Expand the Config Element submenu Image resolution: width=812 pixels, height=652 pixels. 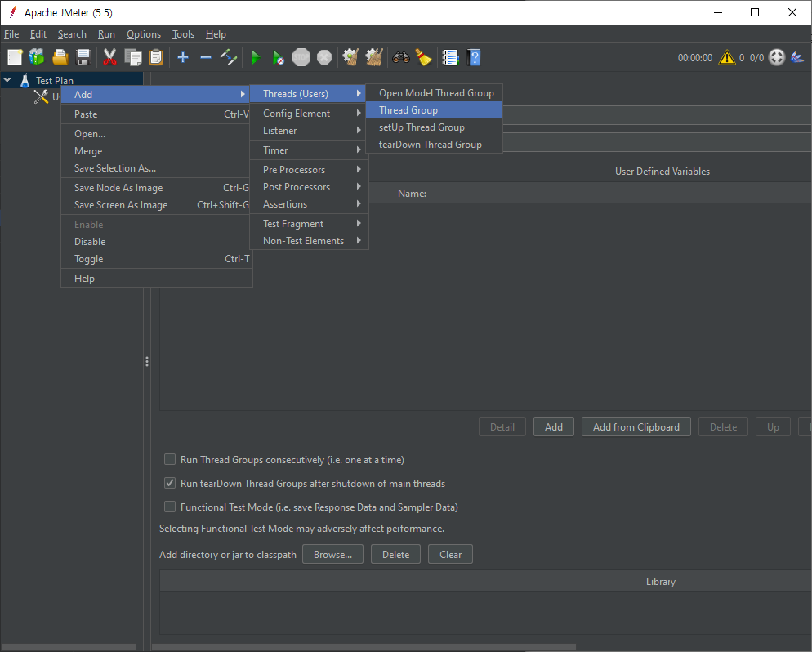[x=309, y=113]
